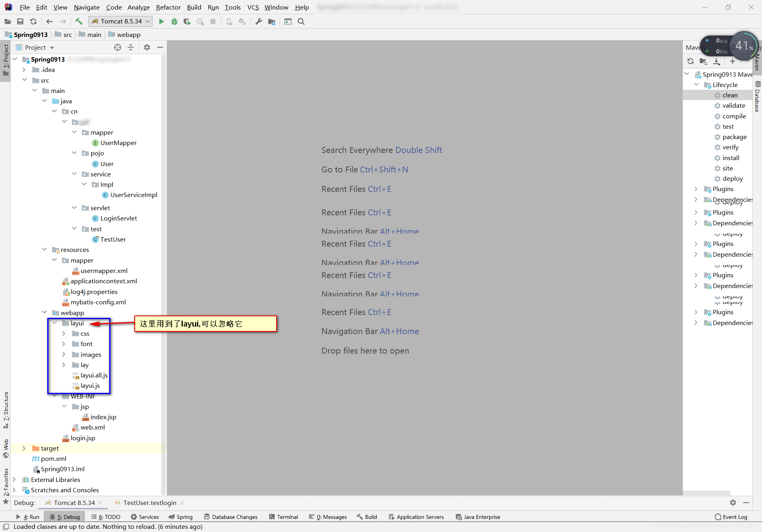
Task: Open Settings via the wrench icon
Action: pos(259,21)
